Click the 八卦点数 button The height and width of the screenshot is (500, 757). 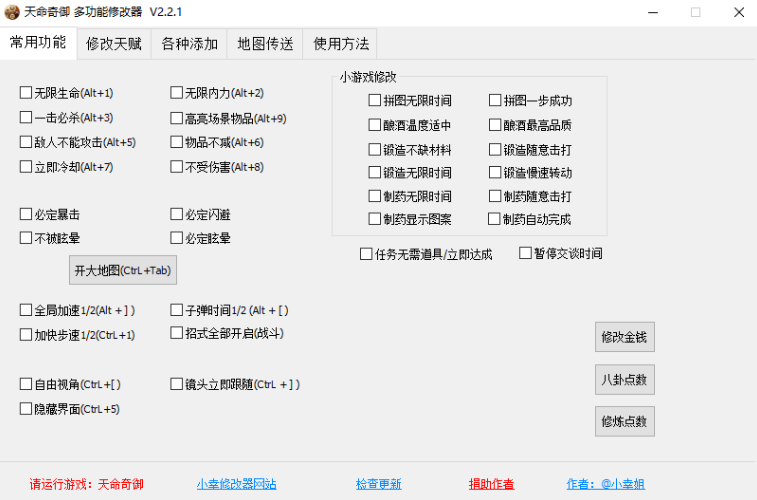tap(625, 379)
